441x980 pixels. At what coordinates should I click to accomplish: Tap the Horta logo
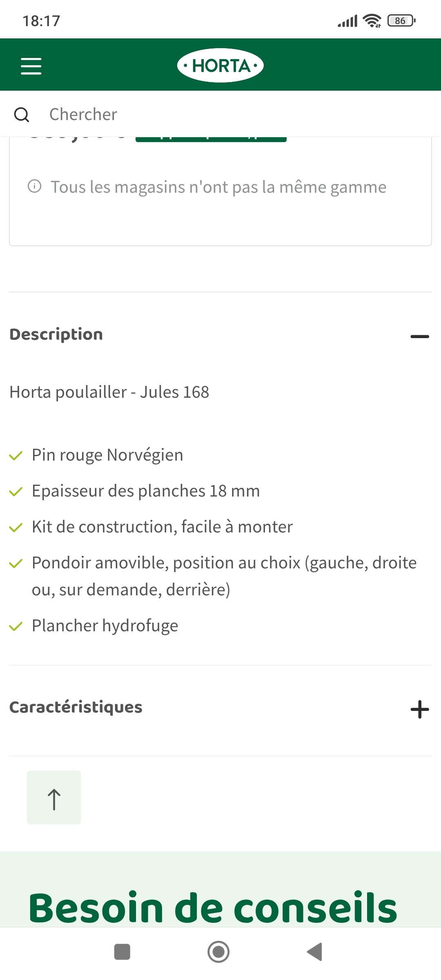[x=220, y=65]
